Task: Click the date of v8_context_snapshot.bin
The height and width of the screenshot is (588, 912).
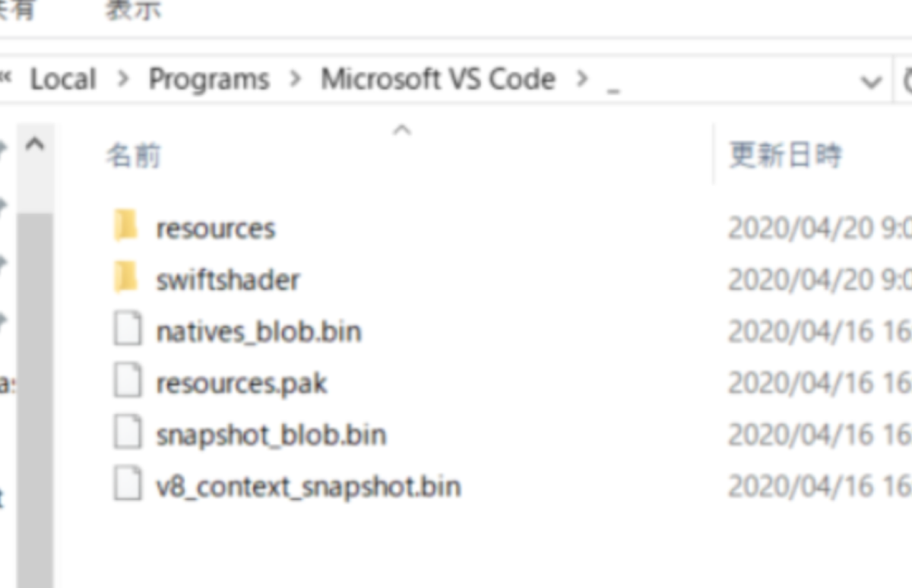Action: [x=819, y=487]
